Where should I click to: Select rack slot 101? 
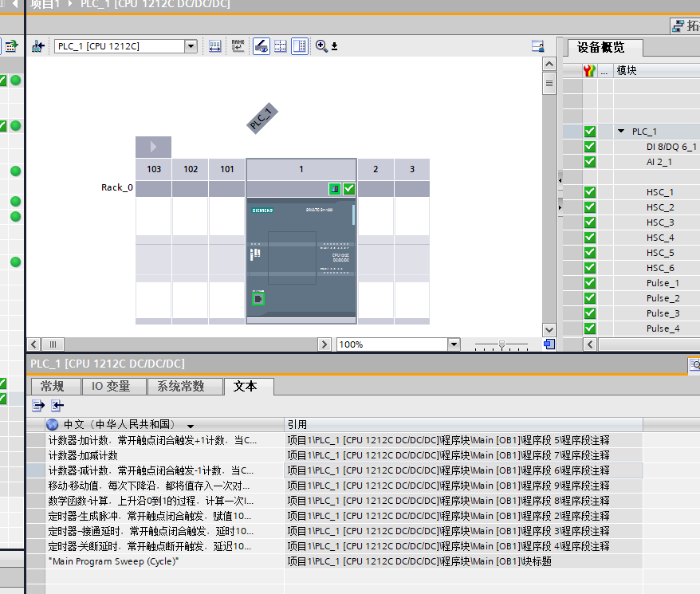226,169
